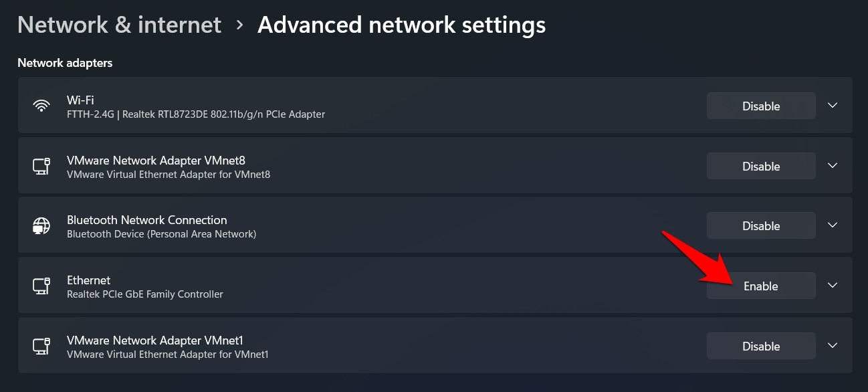
Task: Click the Realtek PCIe GbE Family Controller text
Action: (145, 294)
